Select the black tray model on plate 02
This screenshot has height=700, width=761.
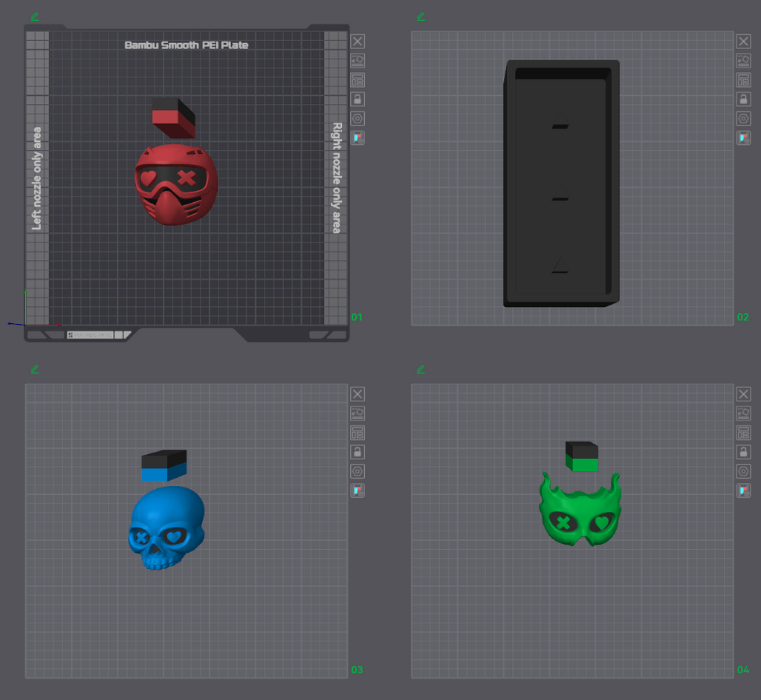(x=562, y=184)
